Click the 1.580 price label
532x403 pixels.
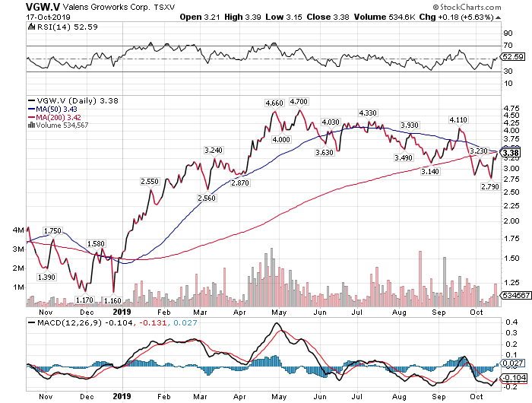tap(96, 244)
